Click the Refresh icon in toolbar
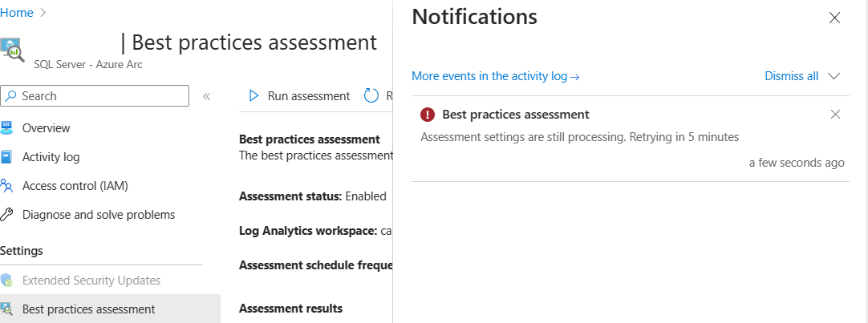Screen dimensions: 868x323 point(371,96)
